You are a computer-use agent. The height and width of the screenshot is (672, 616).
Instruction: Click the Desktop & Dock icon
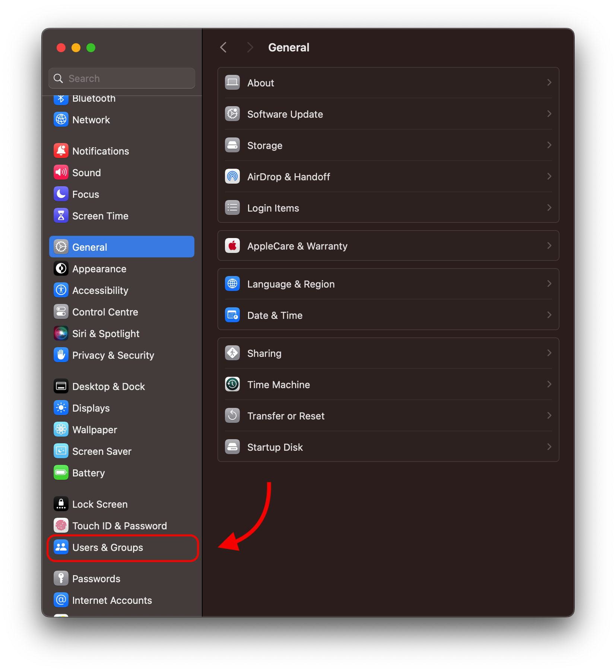(x=61, y=386)
